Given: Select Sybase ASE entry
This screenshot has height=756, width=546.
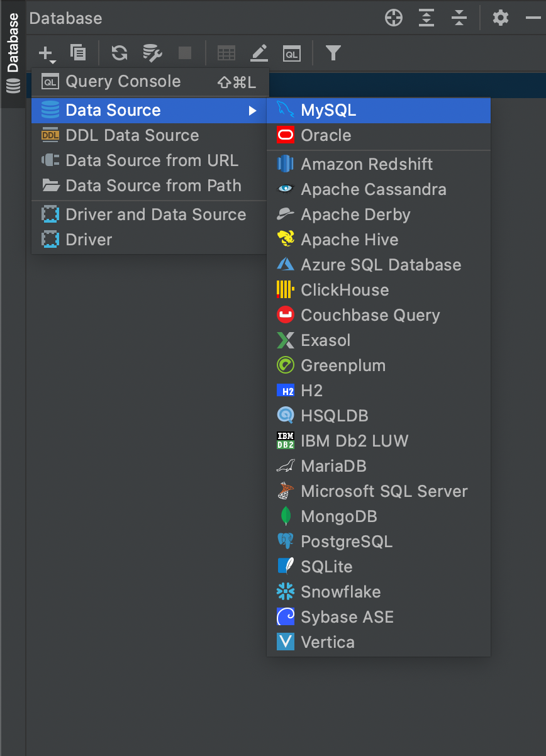Looking at the screenshot, I should [x=379, y=617].
